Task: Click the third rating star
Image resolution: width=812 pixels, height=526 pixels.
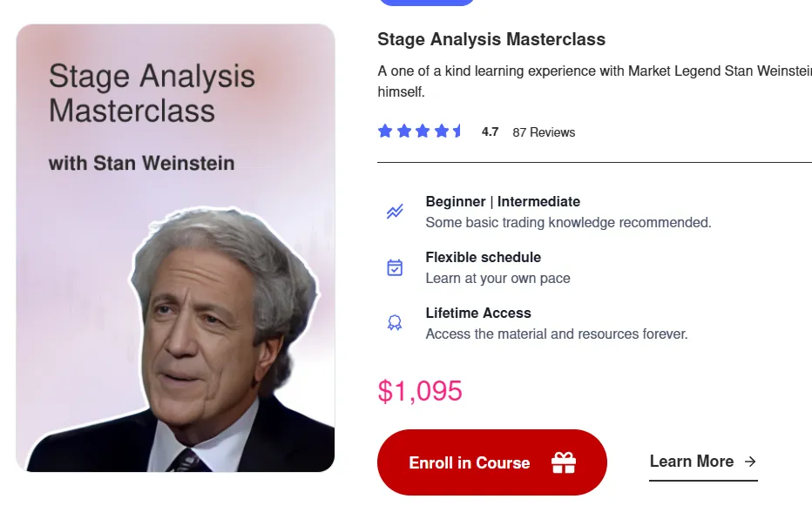Action: (x=423, y=131)
